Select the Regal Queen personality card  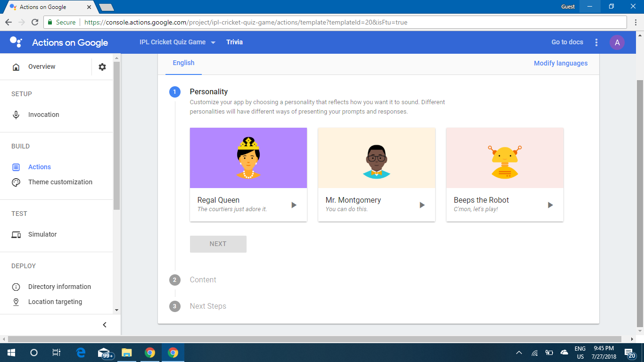(248, 174)
